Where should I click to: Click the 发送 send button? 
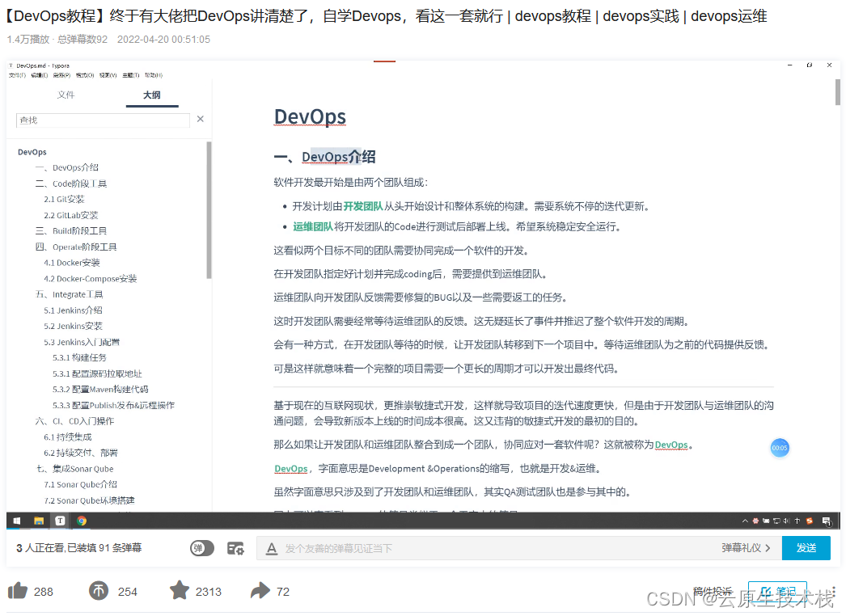click(x=806, y=548)
